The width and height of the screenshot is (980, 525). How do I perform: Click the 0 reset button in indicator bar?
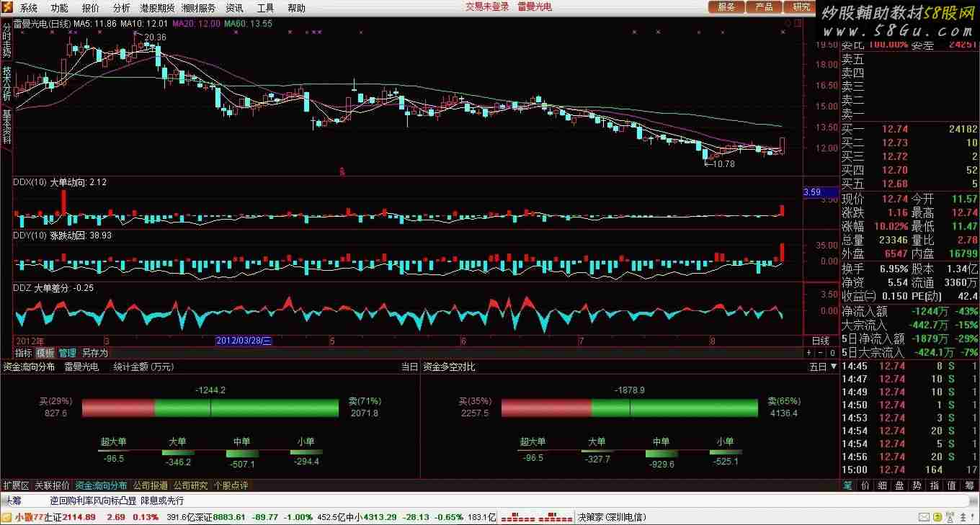click(832, 354)
